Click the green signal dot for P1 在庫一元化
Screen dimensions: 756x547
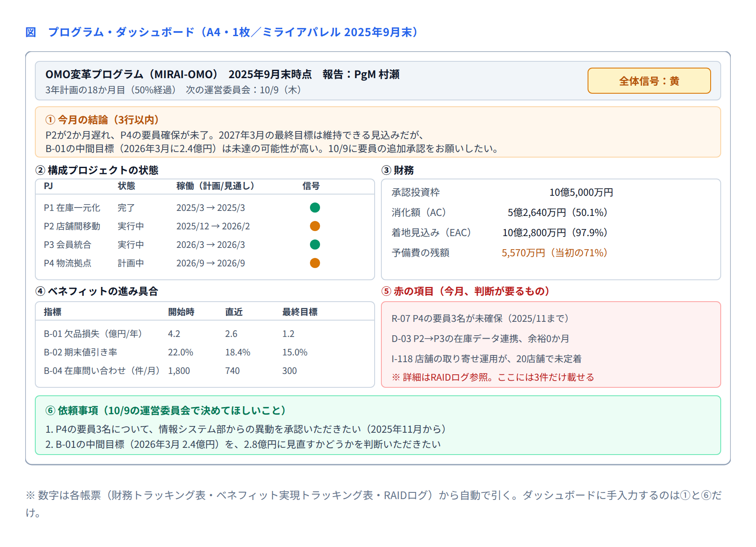pyautogui.click(x=315, y=208)
